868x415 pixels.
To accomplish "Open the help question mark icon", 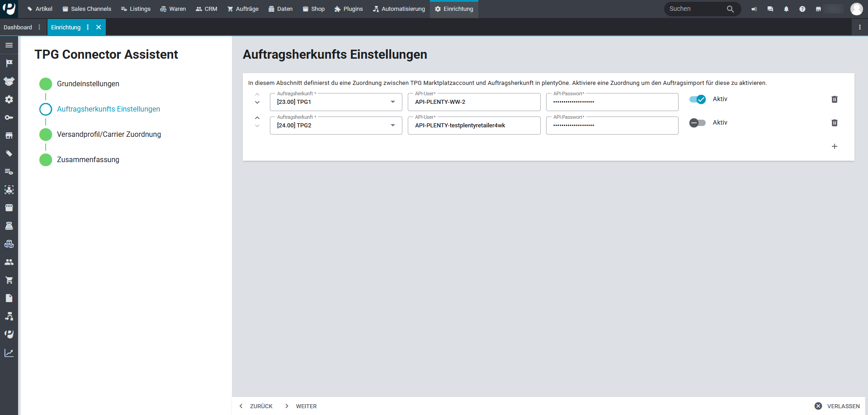I will 802,9.
